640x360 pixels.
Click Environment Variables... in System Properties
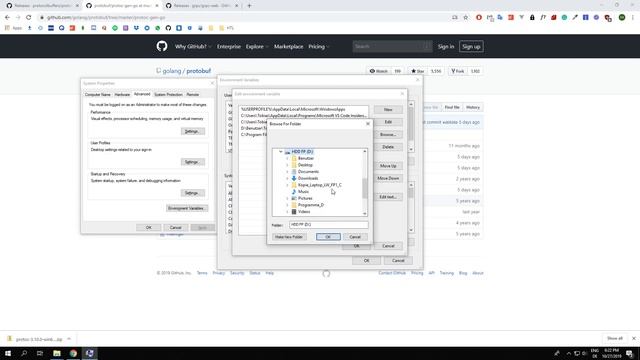187,208
